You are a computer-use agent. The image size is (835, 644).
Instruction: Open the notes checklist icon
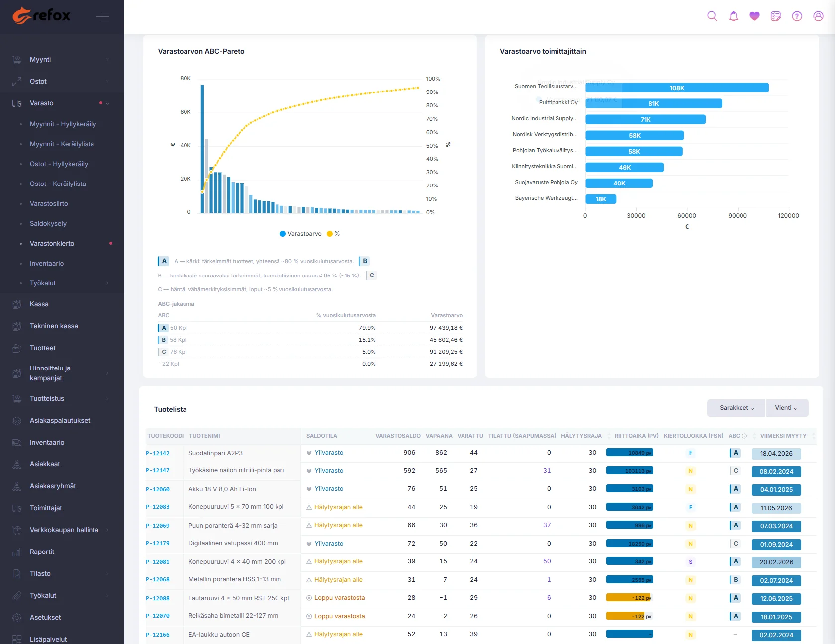[776, 16]
